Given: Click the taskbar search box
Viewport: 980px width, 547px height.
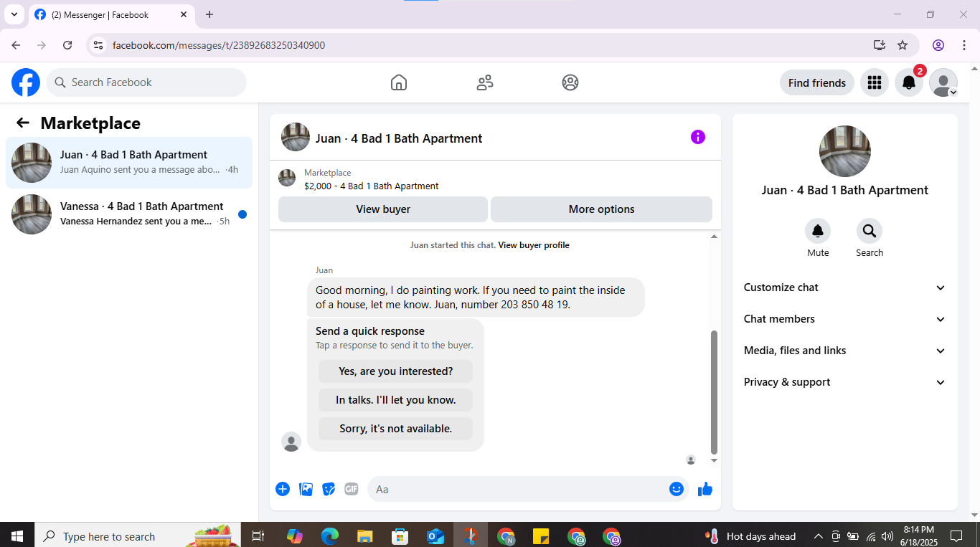Looking at the screenshot, I should tap(138, 536).
